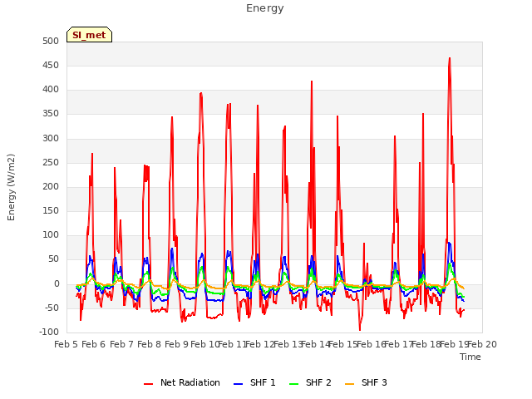Click the green SHF 2 legend swatch
The height and width of the screenshot is (399, 532).
293,384
